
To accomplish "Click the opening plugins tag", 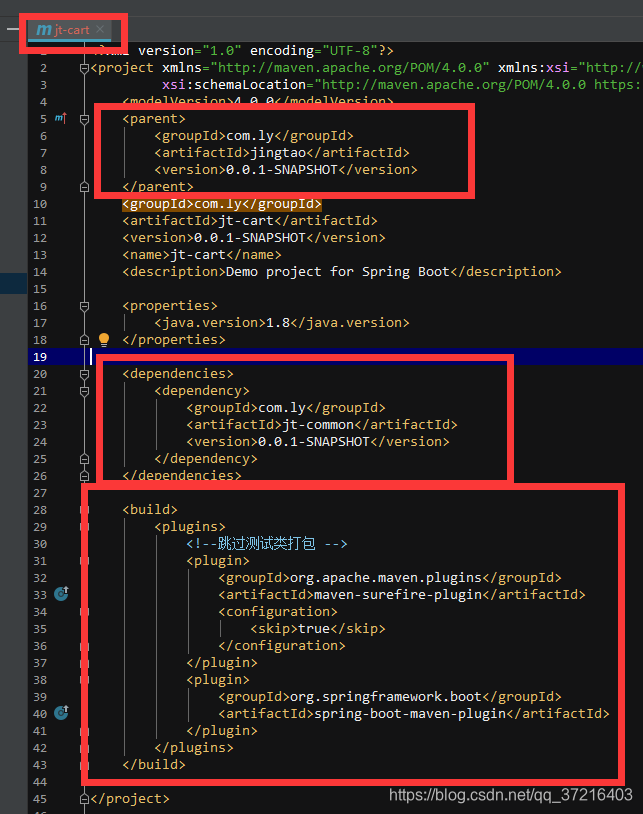I will point(190,527).
